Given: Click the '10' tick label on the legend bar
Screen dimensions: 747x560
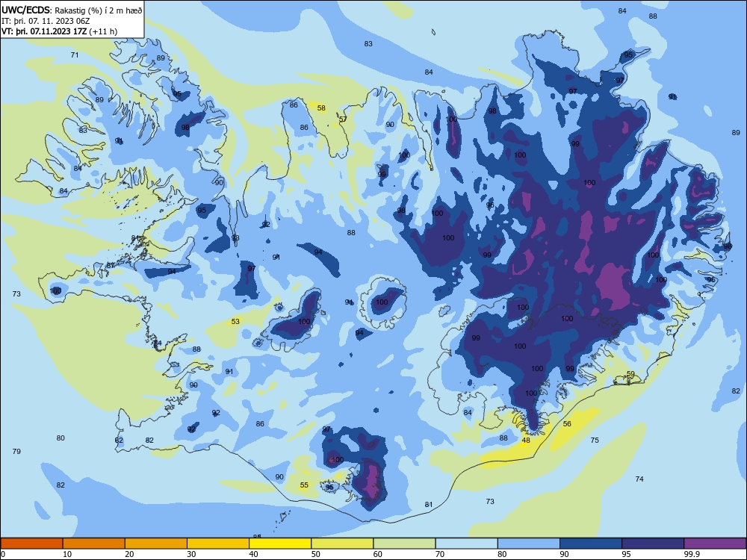Looking at the screenshot, I should click(x=67, y=554).
